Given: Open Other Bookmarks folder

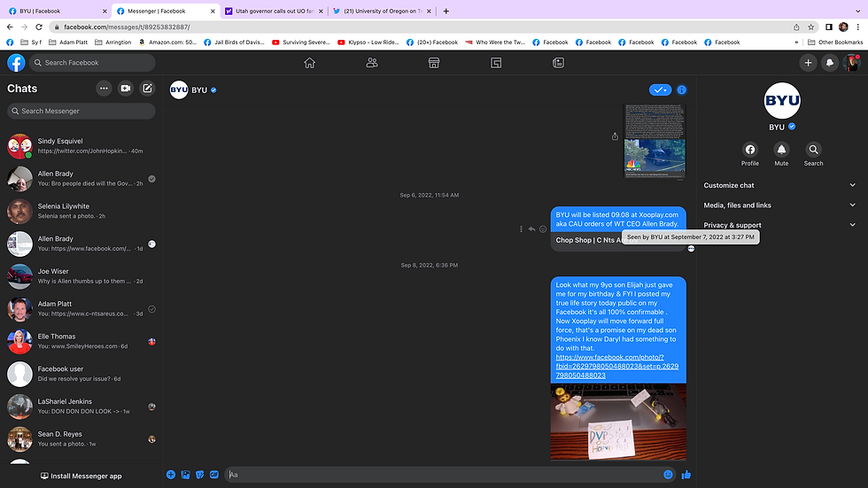Looking at the screenshot, I should point(835,42).
